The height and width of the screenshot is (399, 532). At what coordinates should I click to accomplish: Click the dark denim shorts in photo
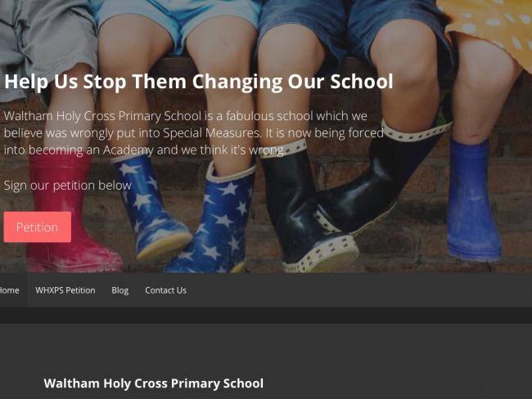pyautogui.click(x=353, y=29)
